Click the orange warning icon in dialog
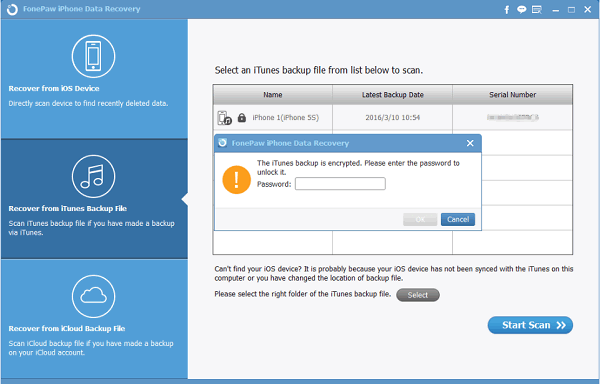Viewport: 600px width, 384px height. [x=236, y=180]
